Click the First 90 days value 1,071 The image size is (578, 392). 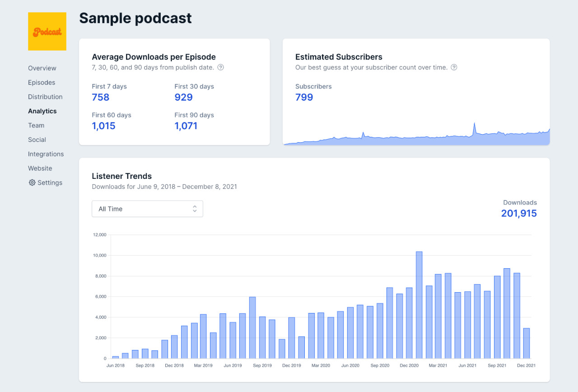coord(186,126)
